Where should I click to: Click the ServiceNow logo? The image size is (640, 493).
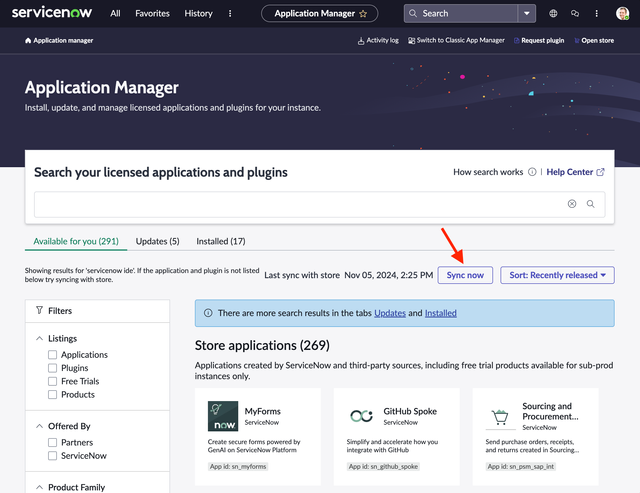pyautogui.click(x=52, y=13)
